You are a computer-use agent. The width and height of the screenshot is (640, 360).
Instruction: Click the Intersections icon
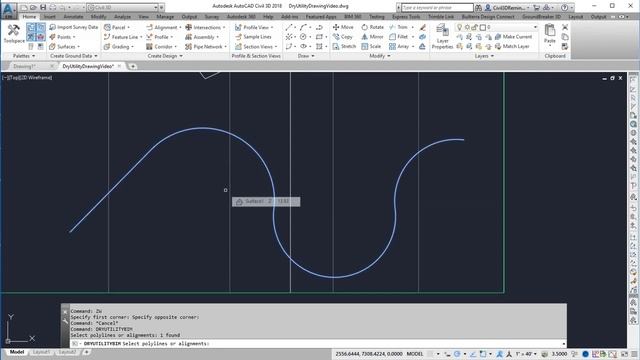189,27
